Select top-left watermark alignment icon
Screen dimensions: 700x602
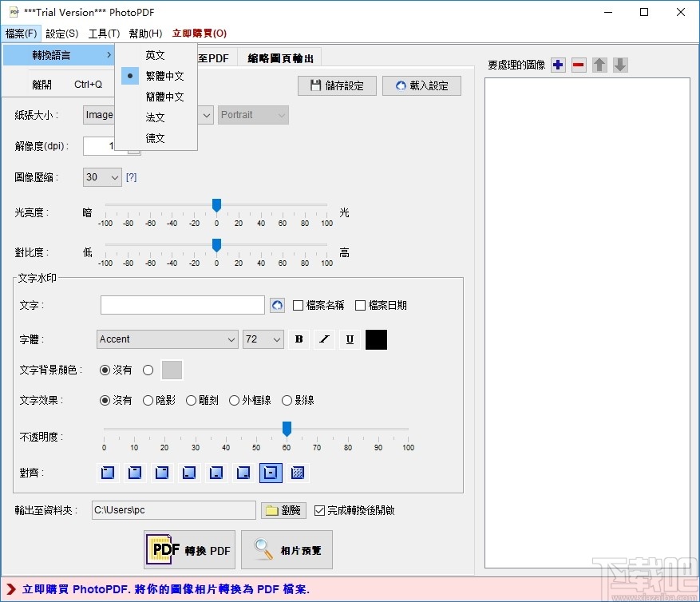tap(106, 473)
